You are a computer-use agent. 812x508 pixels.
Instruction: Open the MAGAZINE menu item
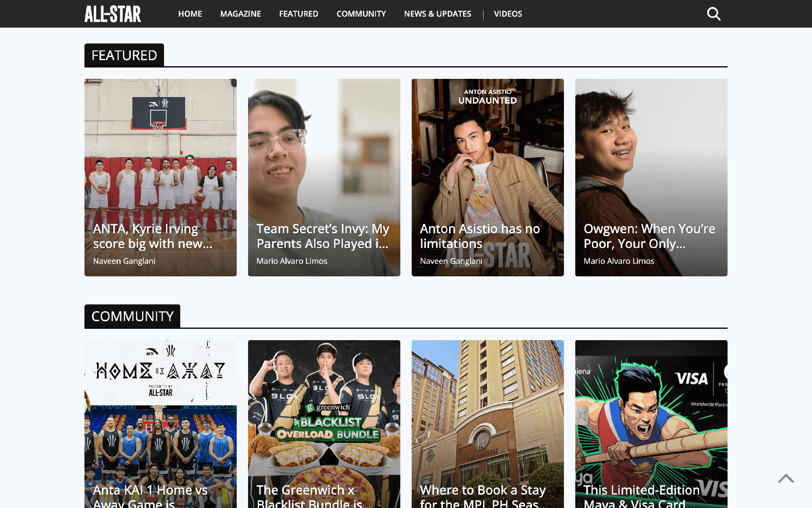tap(240, 14)
